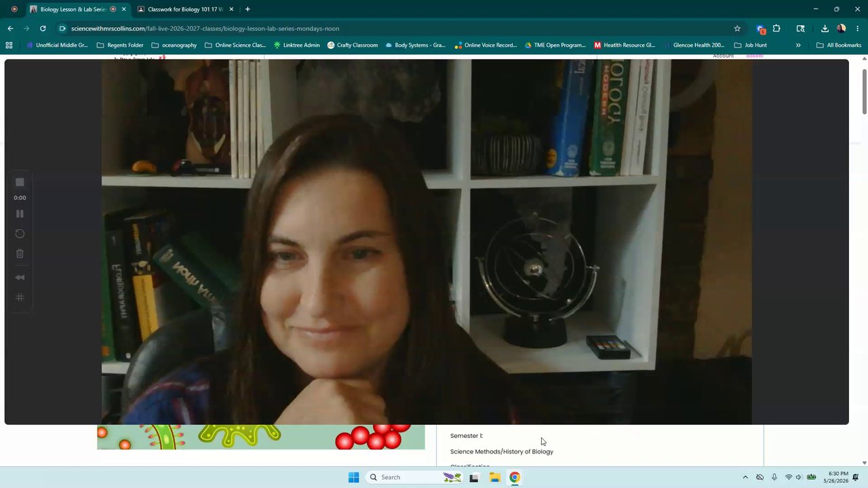The width and height of the screenshot is (868, 488).
Task: Close the Classwork for Biology 101 tab
Action: click(231, 9)
